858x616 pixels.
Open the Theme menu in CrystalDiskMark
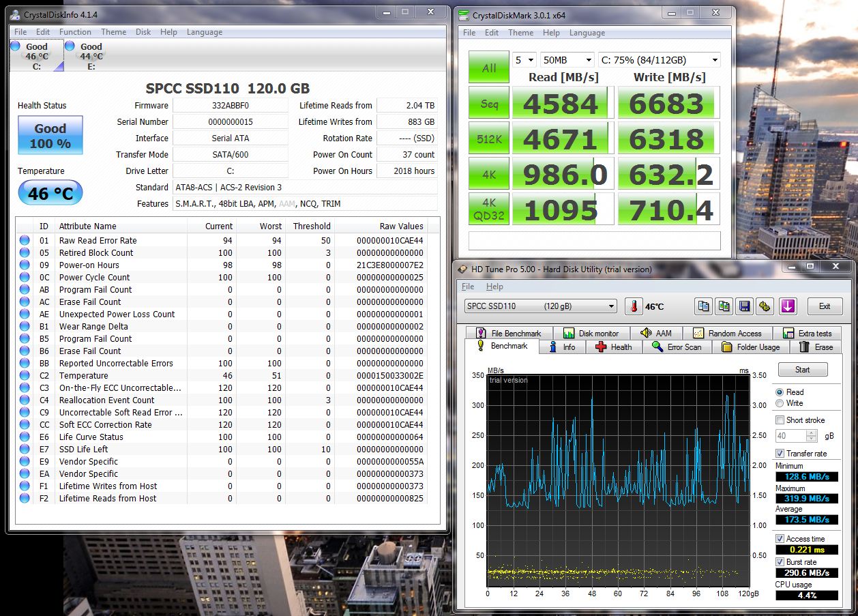tap(521, 33)
